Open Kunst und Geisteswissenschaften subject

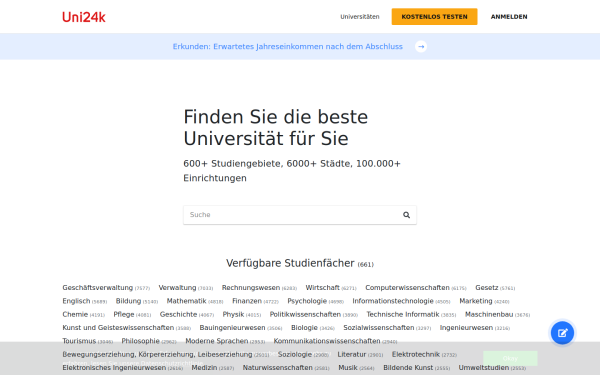tap(118, 328)
